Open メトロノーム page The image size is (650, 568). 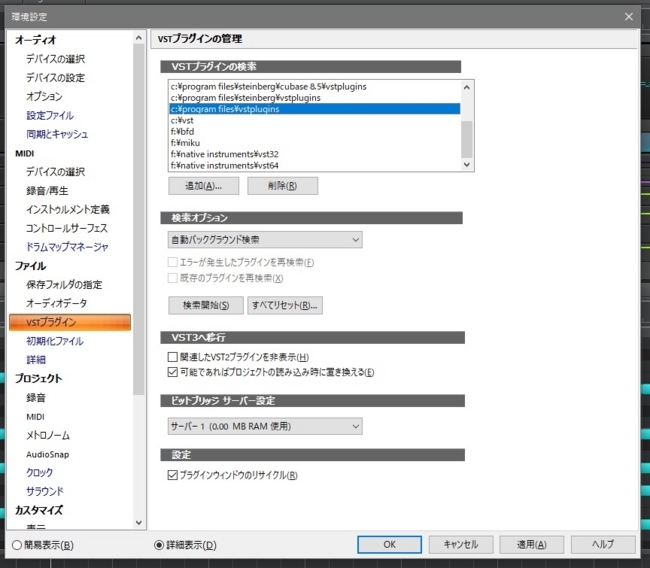click(x=48, y=435)
